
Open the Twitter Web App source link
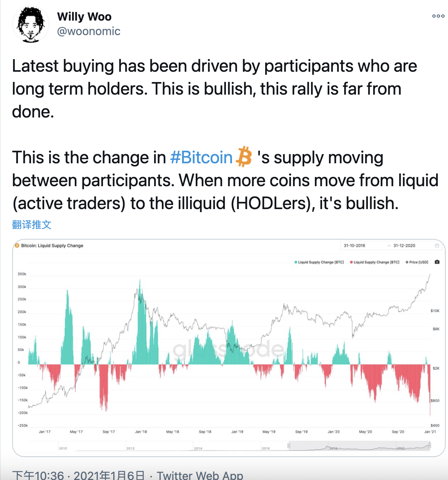coord(200,475)
